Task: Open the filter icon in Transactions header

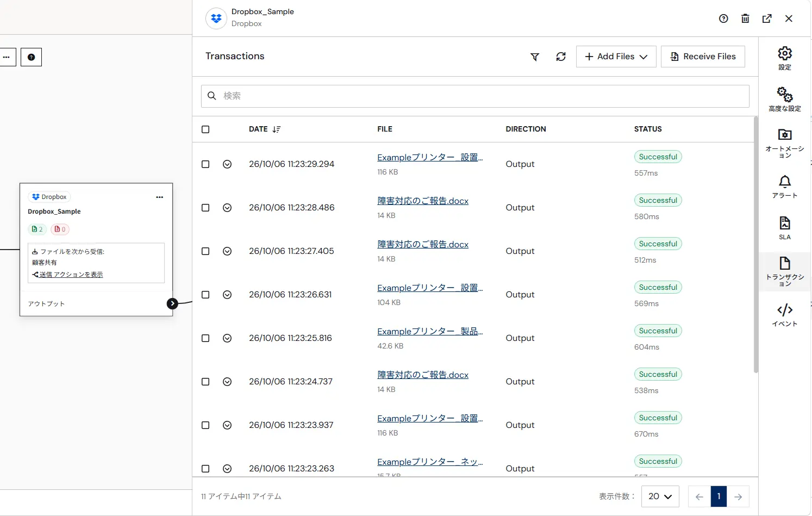Action: [x=535, y=57]
